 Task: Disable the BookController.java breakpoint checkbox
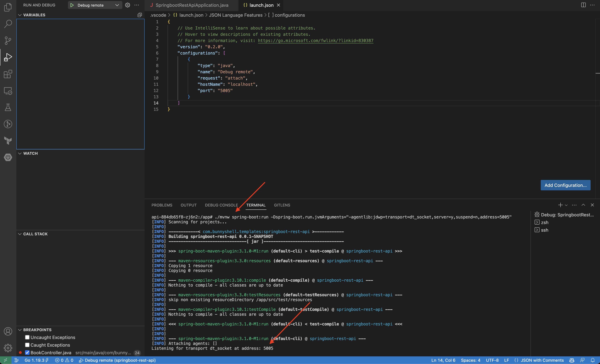pyautogui.click(x=27, y=353)
